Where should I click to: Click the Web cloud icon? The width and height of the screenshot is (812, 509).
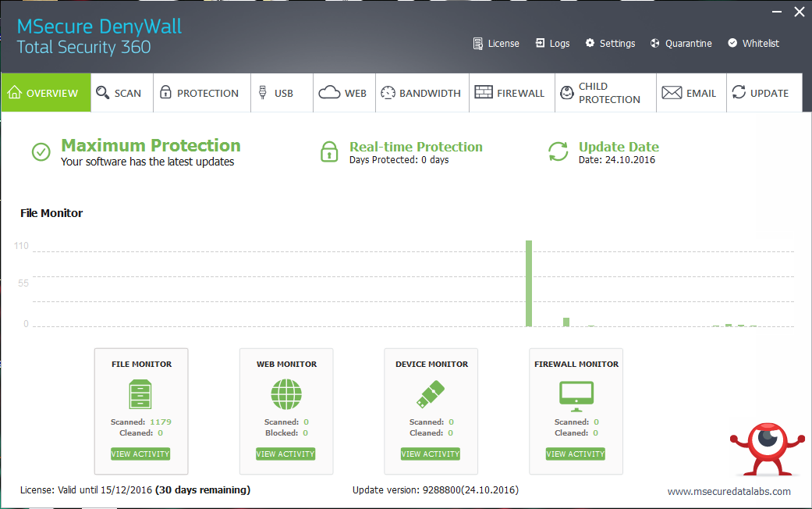(x=329, y=92)
